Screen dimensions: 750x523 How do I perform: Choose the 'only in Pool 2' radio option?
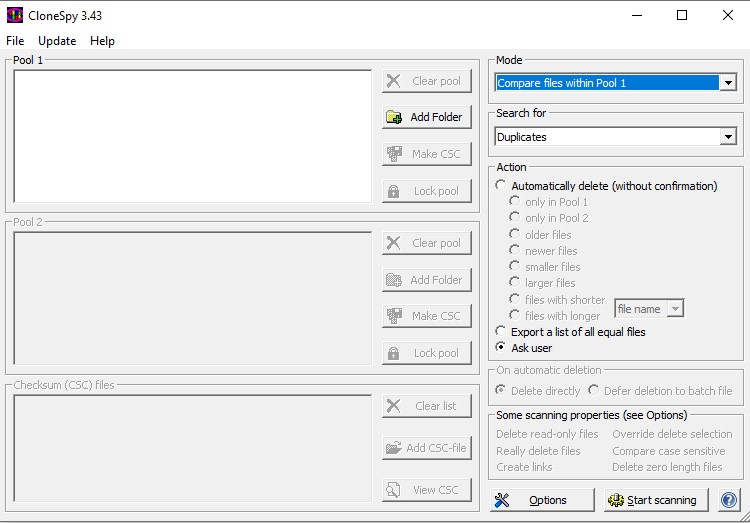point(515,217)
